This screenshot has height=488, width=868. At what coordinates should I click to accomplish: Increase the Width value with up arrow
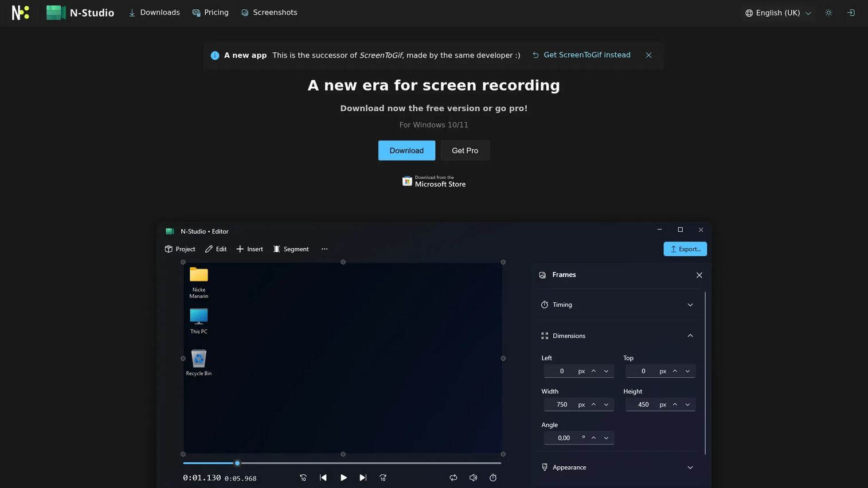click(x=593, y=404)
